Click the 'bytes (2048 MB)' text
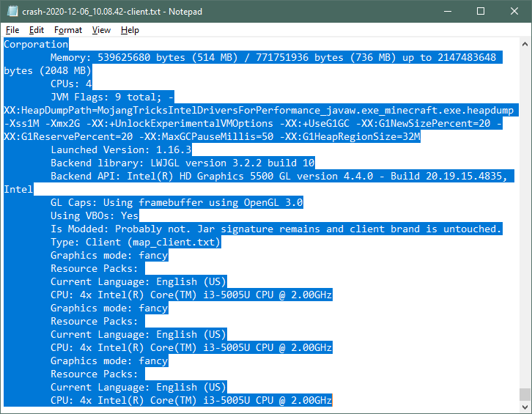Viewport: 532px width, 414px height. [48, 70]
